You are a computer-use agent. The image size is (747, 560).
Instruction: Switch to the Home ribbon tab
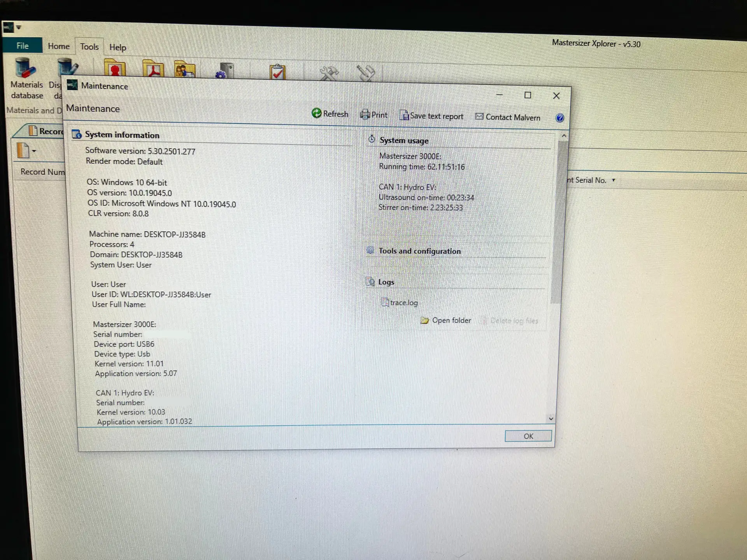pos(58,45)
